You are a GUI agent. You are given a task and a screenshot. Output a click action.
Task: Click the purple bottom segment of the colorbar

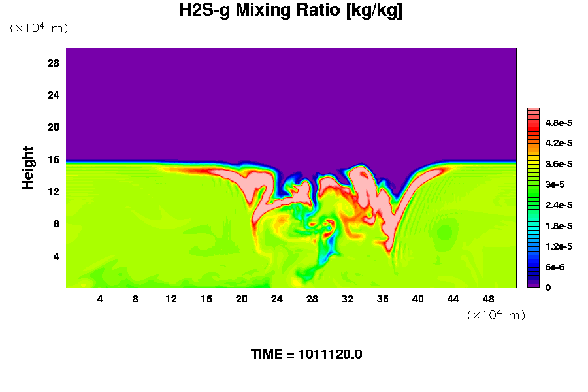click(533, 284)
